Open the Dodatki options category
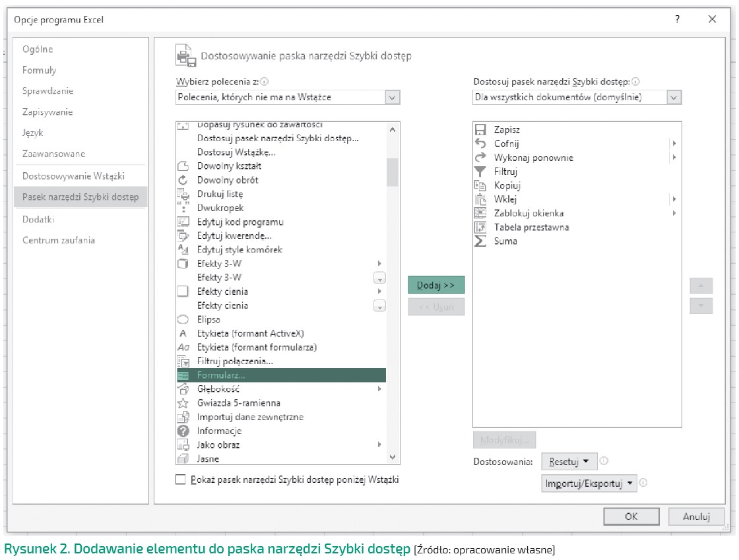Image resolution: width=739 pixels, height=560 pixels. pyautogui.click(x=38, y=220)
